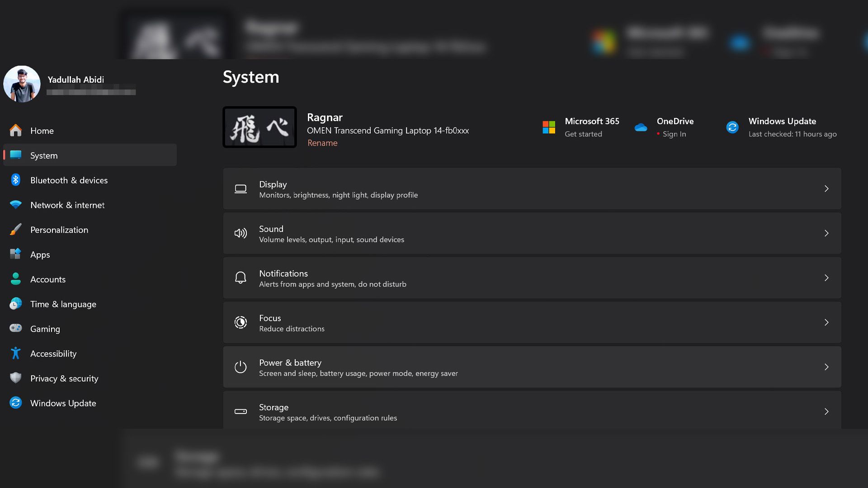868x488 pixels.
Task: Open Personalization section
Action: (x=90, y=230)
